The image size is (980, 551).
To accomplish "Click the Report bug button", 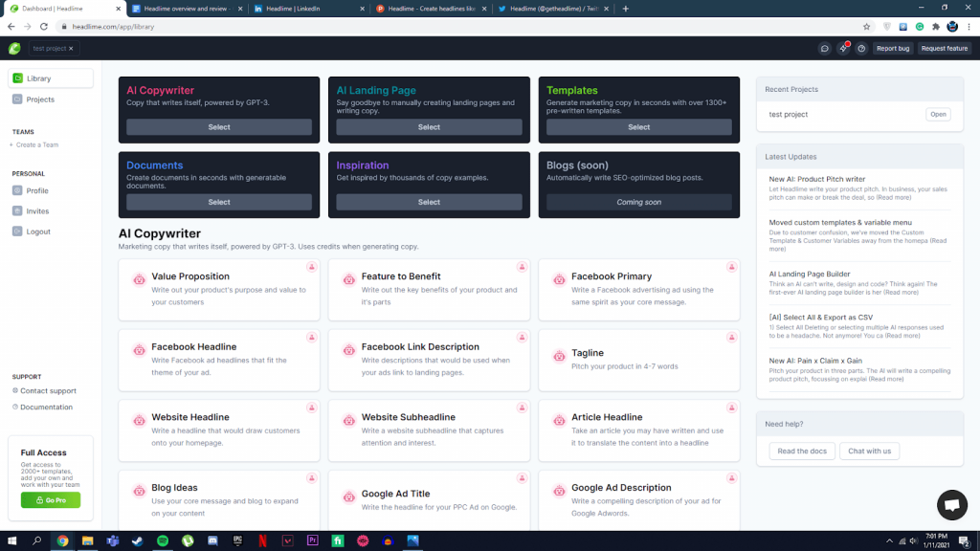I will [893, 48].
